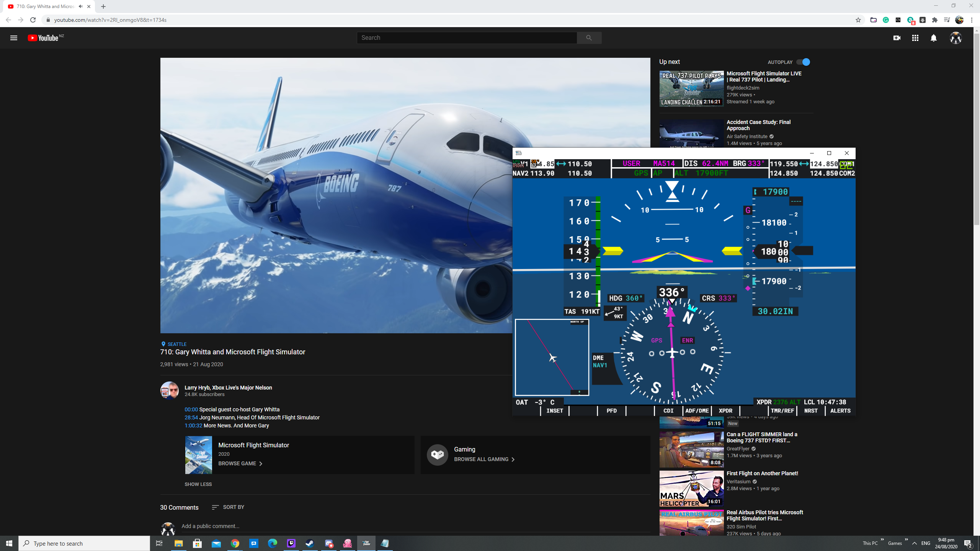
Task: Toggle the Autoplay switch off
Action: 803,62
